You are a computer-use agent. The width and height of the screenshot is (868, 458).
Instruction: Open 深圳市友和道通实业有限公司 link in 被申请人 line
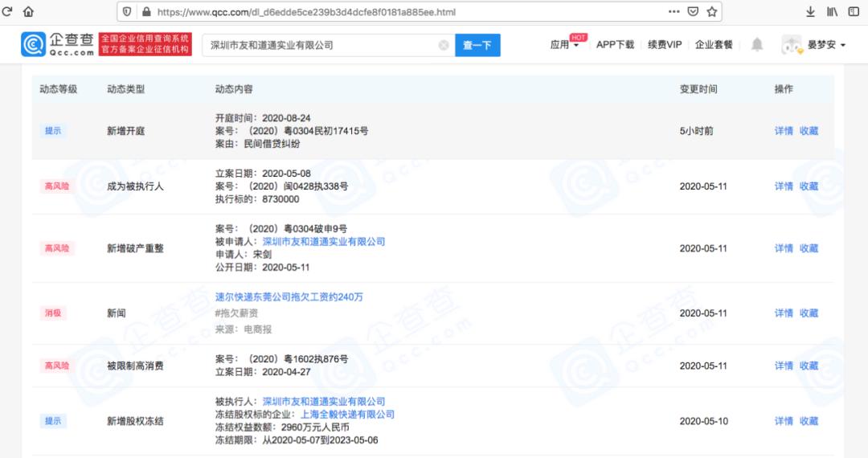coord(324,242)
